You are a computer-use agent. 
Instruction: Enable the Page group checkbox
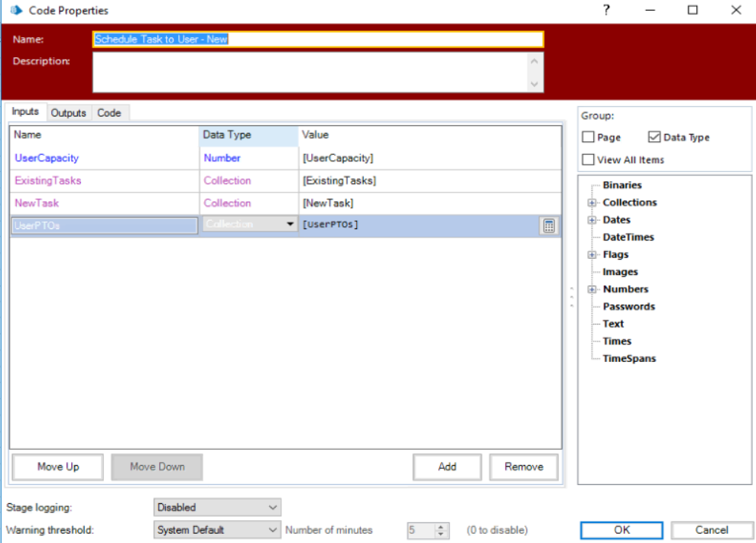(x=588, y=137)
